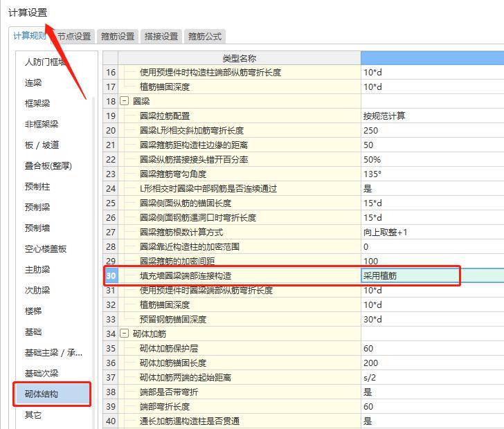Edit 10*d value in row 32 植筋锚固深度
Image resolution: width=504 pixels, height=429 pixels.
[432, 304]
